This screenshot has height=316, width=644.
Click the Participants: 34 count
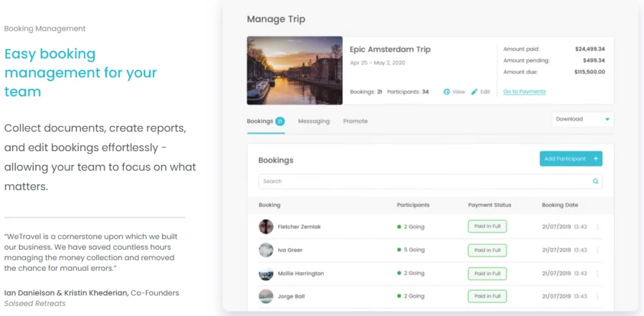(408, 92)
